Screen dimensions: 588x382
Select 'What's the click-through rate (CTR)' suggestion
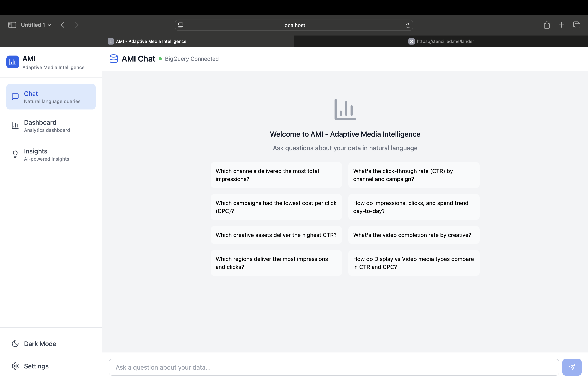(414, 175)
